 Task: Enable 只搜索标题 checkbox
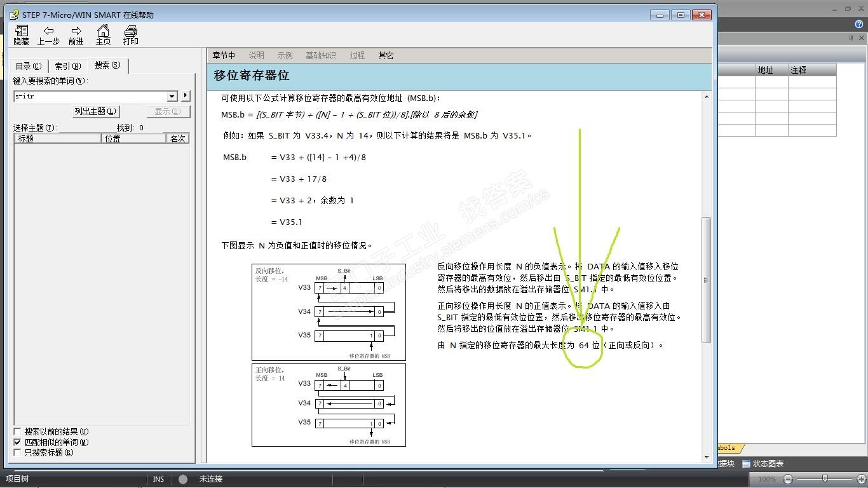(x=18, y=452)
